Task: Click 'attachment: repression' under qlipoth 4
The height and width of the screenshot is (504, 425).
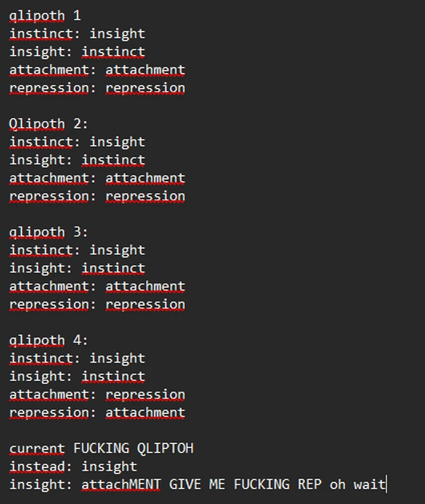Action: tap(97, 395)
